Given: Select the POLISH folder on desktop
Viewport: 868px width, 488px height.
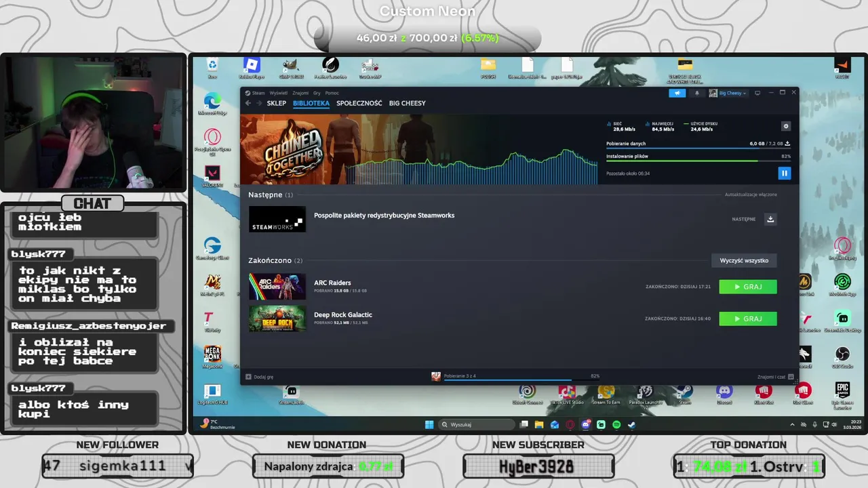Looking at the screenshot, I should [x=488, y=67].
